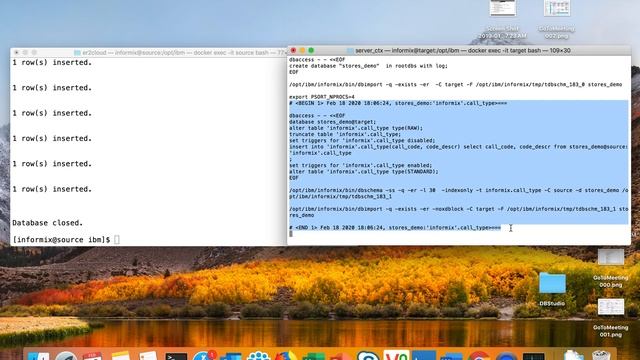Click the first dbimport tdbschm_183_0 command line
This screenshot has width=640, height=360.
(456, 84)
